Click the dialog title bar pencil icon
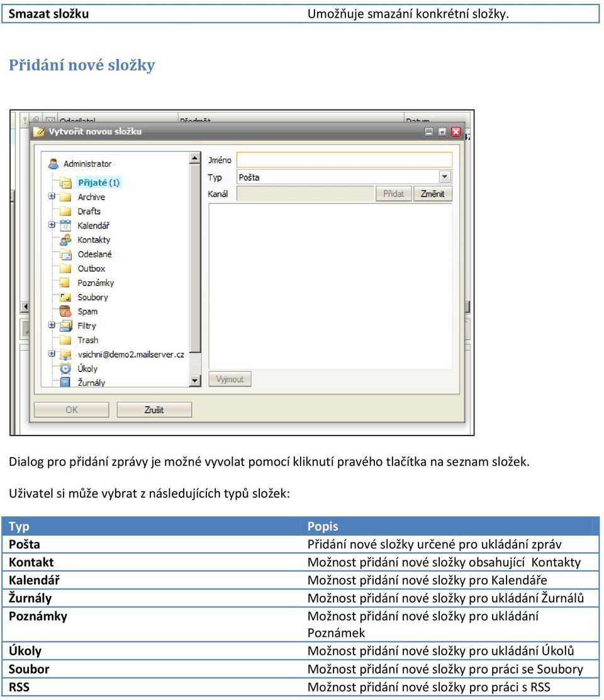Viewport: 604px width, 700px height. (x=40, y=131)
